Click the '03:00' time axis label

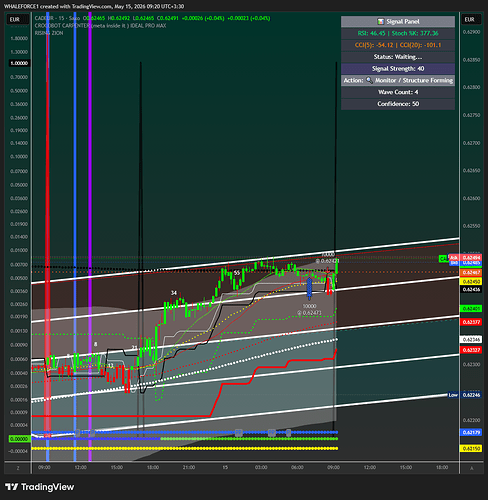pos(261,467)
